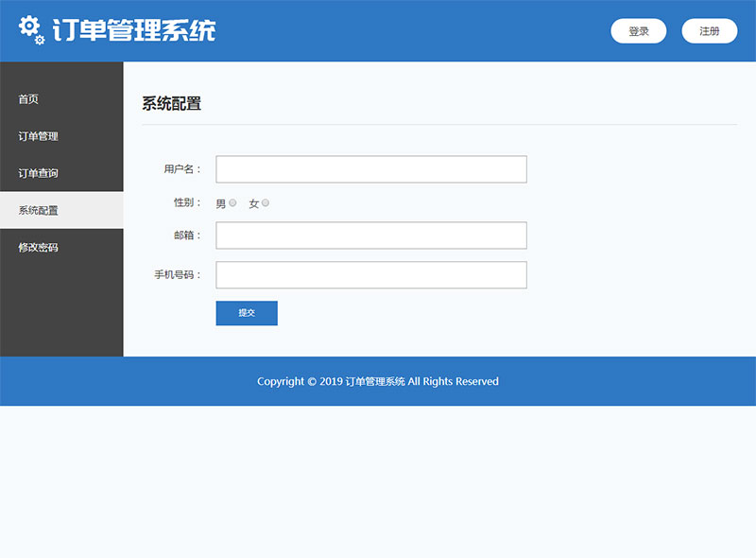Click the 邮箱： field label
The height and width of the screenshot is (558, 756).
(x=187, y=235)
